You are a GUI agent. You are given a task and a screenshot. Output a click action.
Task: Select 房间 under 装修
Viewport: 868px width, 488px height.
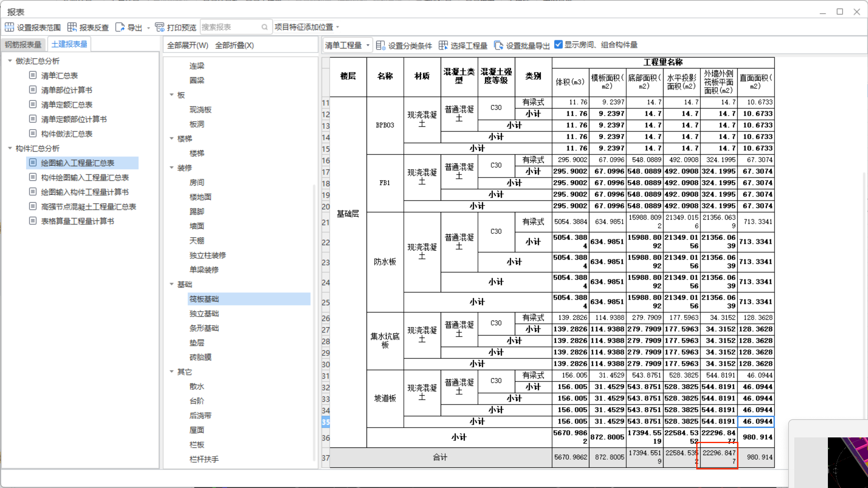click(197, 182)
